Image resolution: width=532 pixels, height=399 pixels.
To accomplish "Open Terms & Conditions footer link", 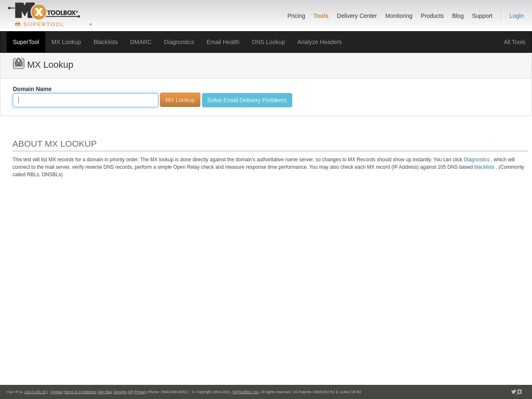I will [x=80, y=392].
